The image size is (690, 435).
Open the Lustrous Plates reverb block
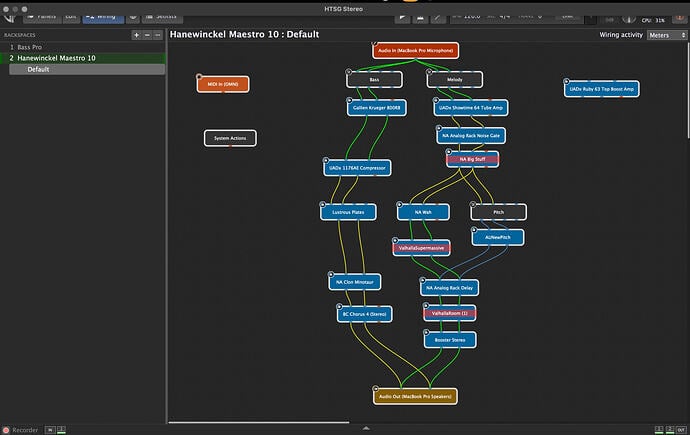tap(348, 212)
